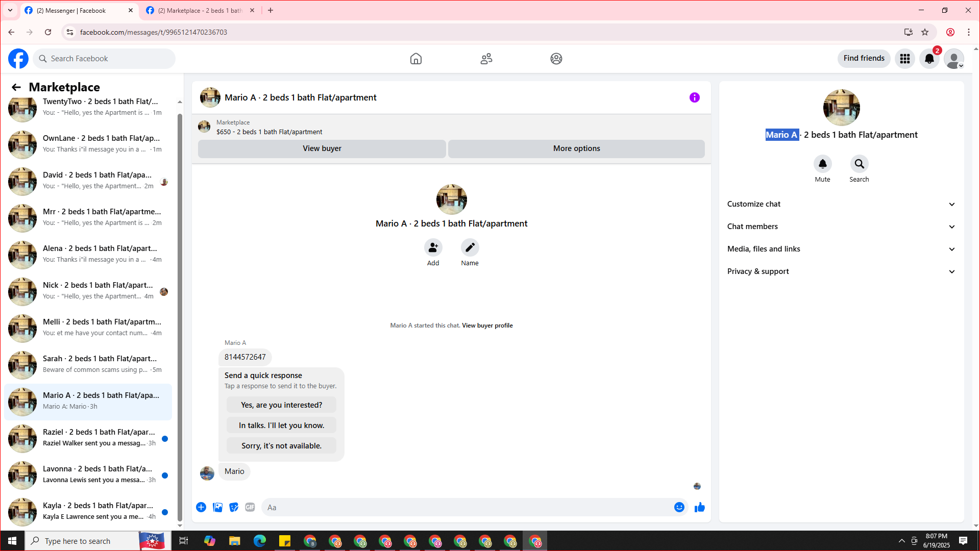The height and width of the screenshot is (551, 980).
Task: Open TwentyTwo conversation
Action: click(88, 108)
